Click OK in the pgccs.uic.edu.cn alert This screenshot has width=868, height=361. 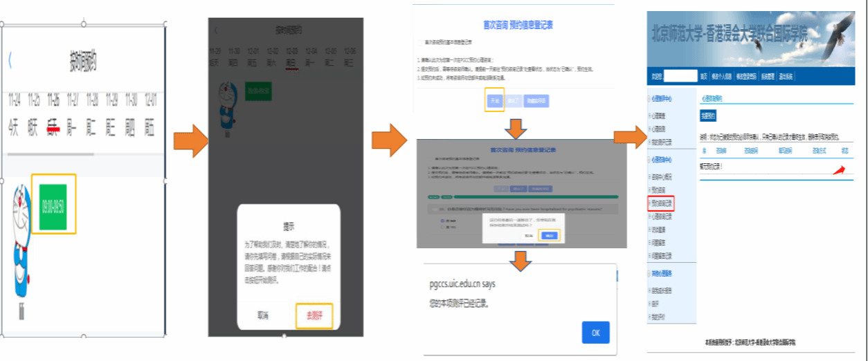[x=595, y=333]
